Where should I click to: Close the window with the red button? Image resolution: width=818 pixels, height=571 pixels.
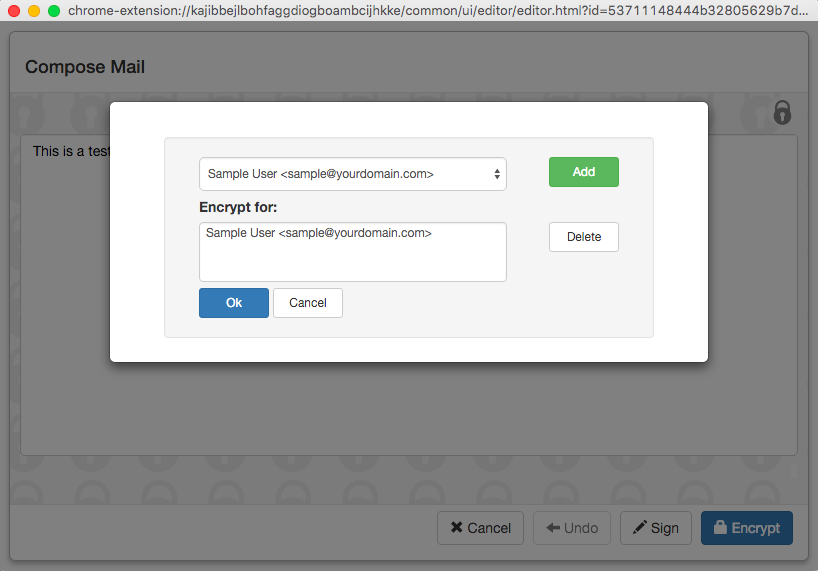click(14, 10)
